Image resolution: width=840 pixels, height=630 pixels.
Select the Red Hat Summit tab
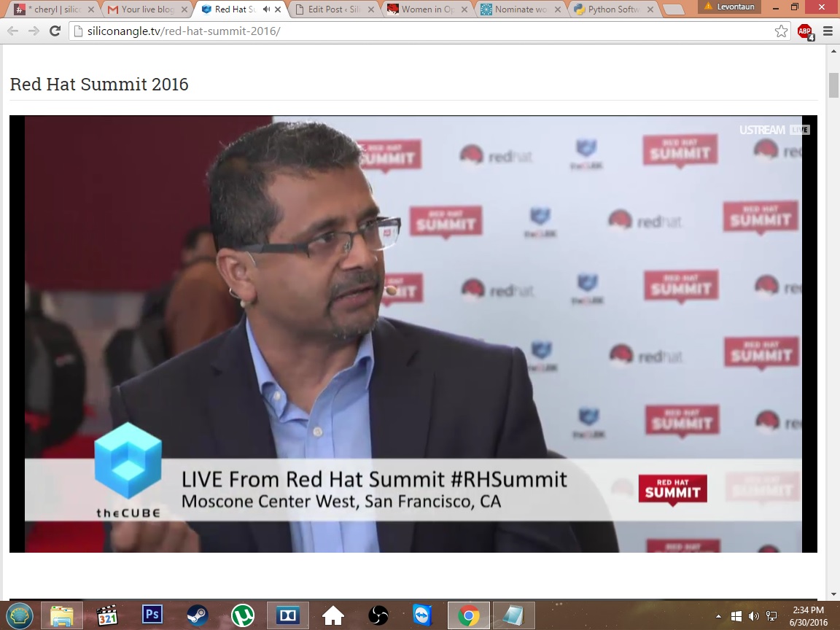(x=236, y=9)
